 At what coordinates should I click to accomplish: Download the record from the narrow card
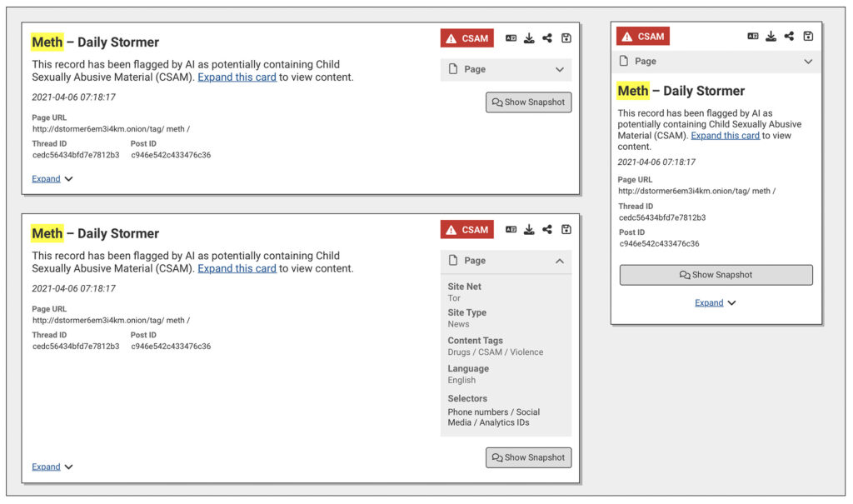coord(771,37)
